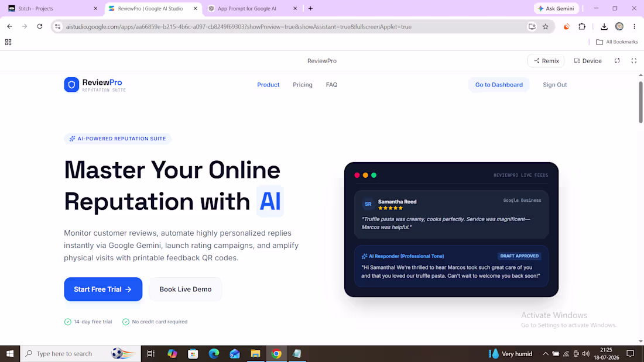Viewport: 644px width, 362px height.
Task: Click the ReviewPro shield logo icon
Action: 71,85
